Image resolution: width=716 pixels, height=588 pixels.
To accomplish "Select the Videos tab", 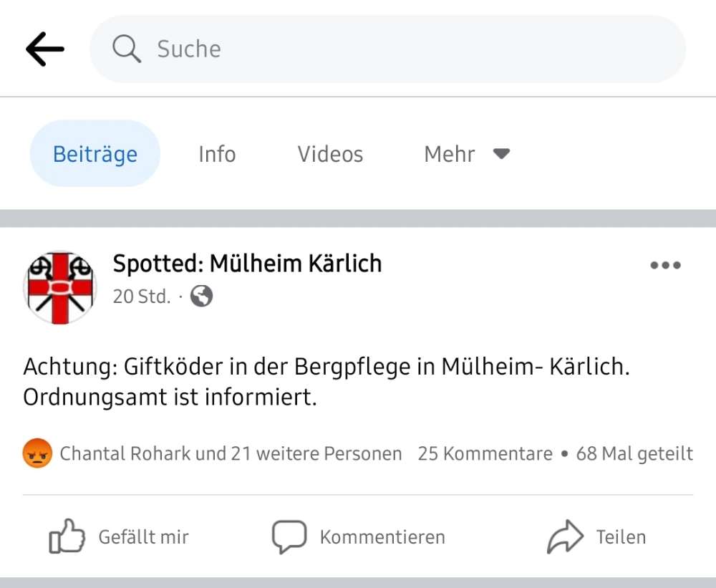I will coord(329,153).
